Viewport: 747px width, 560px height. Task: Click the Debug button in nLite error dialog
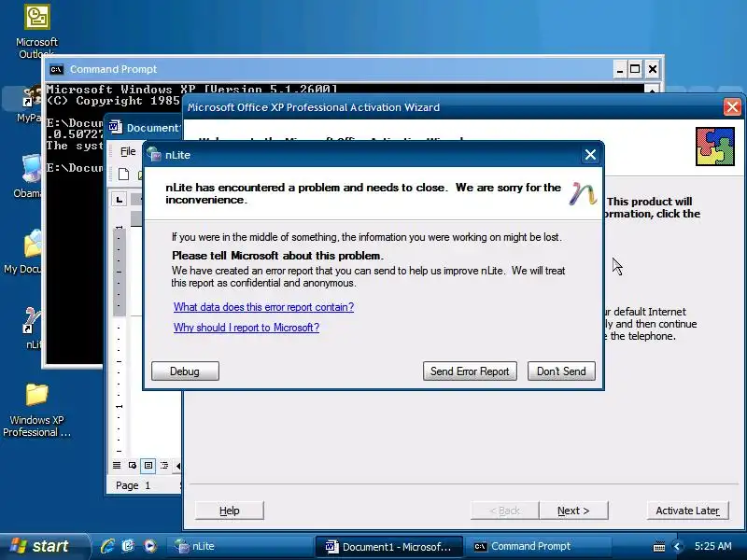point(185,371)
